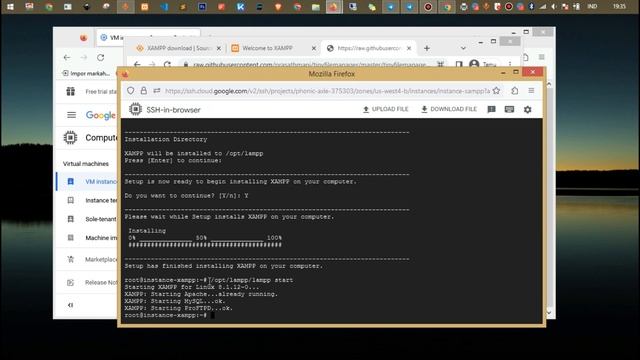Open the volume tray icon
Screen dimensions: 640x360
(x=554, y=7)
